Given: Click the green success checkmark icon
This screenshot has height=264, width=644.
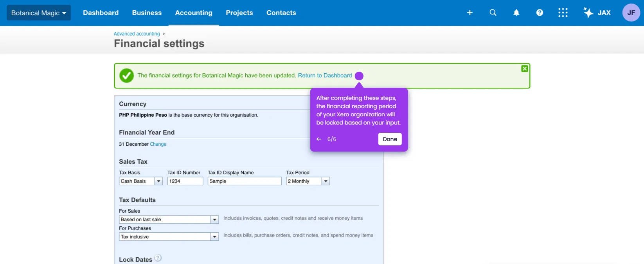Looking at the screenshot, I should coord(126,76).
